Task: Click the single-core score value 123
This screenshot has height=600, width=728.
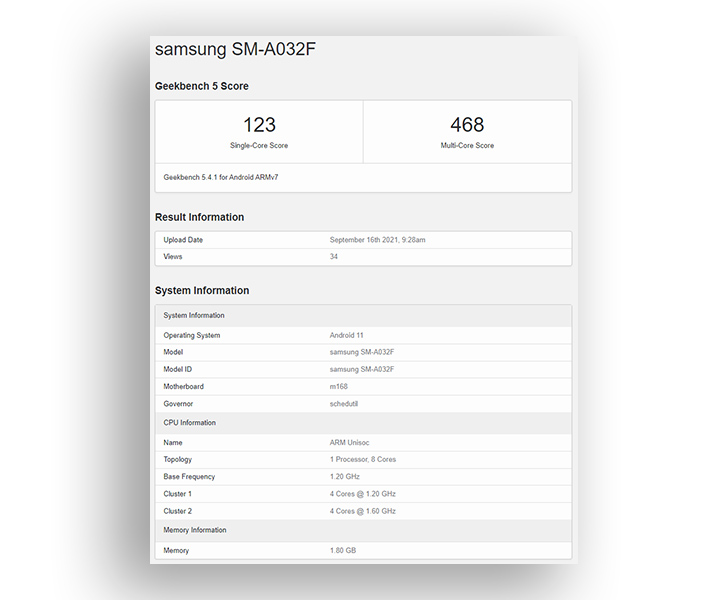Action: click(259, 124)
